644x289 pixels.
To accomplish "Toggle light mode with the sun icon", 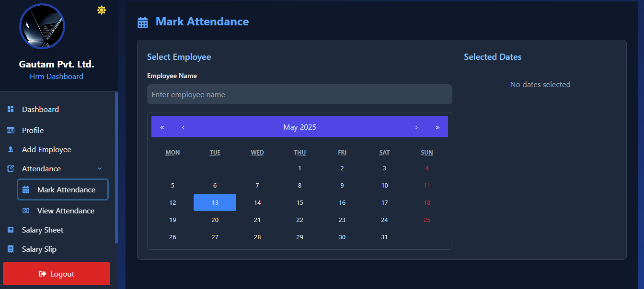I will (x=102, y=10).
